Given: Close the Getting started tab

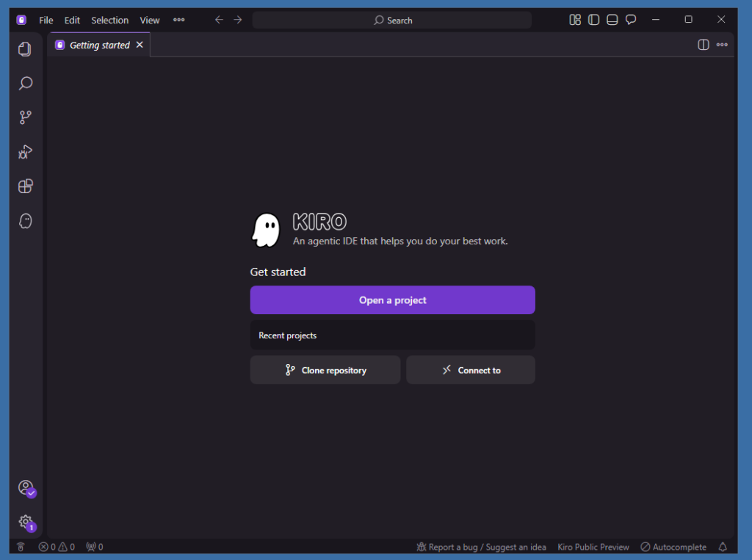Looking at the screenshot, I should pyautogui.click(x=140, y=45).
